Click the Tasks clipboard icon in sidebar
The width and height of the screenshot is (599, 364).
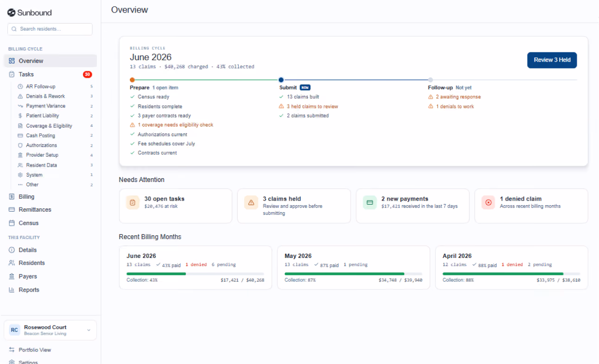pyautogui.click(x=12, y=74)
